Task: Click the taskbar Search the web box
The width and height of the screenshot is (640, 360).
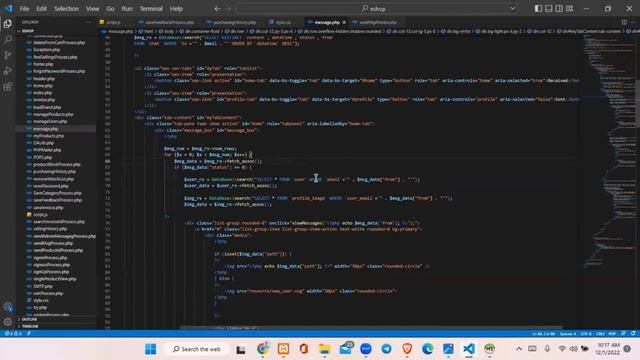Action: (197, 349)
